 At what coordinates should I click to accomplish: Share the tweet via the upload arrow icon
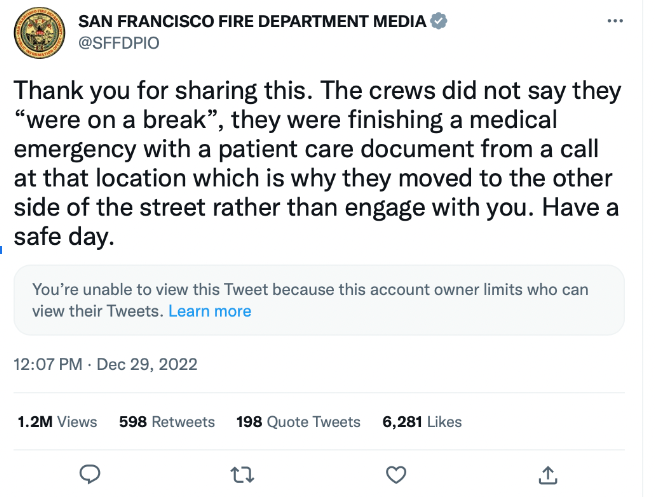[548, 473]
